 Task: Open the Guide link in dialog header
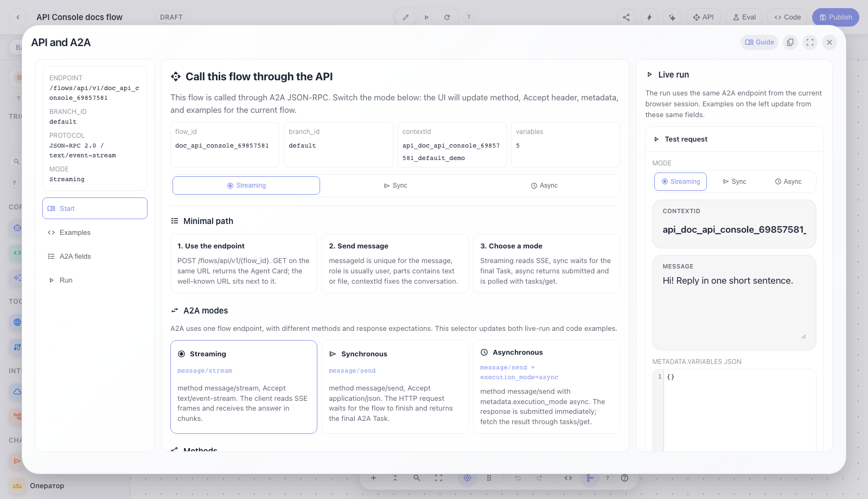759,42
